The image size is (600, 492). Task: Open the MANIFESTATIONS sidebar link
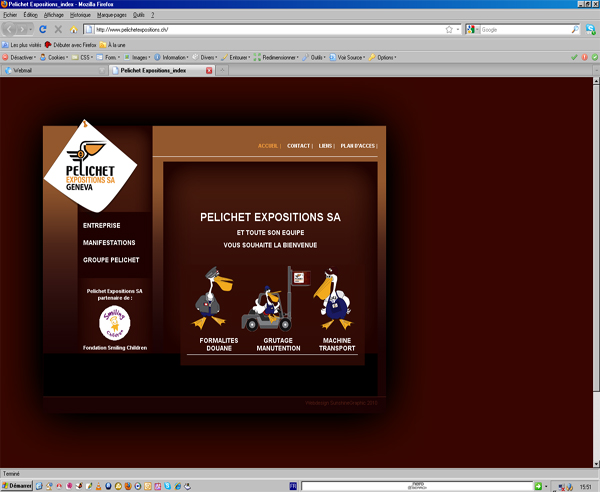(109, 243)
